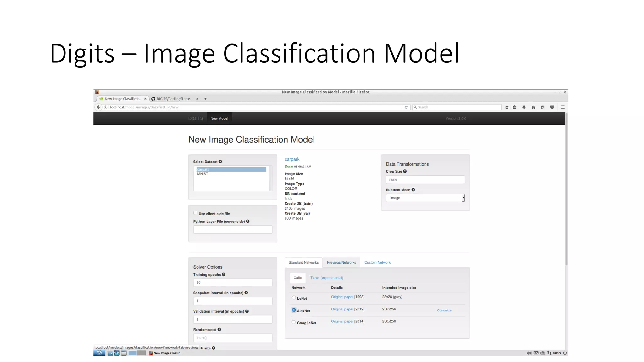
Task: Click the Firefox Search box
Action: point(457,107)
